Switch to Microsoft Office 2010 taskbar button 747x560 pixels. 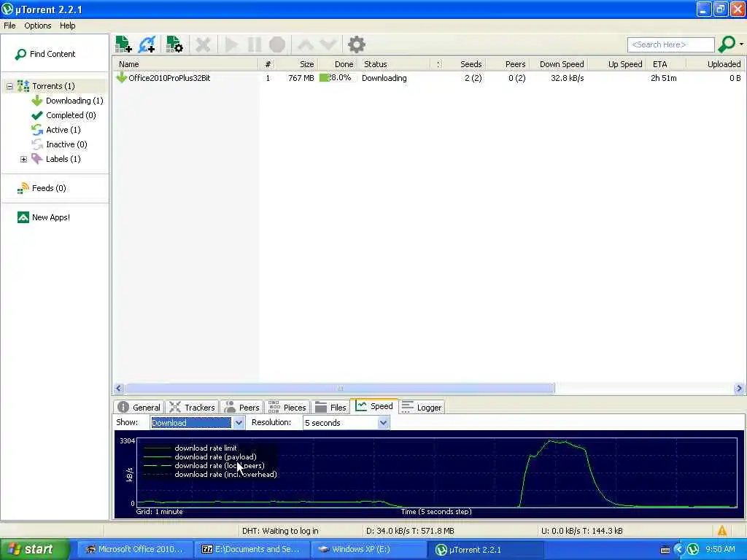point(134,550)
